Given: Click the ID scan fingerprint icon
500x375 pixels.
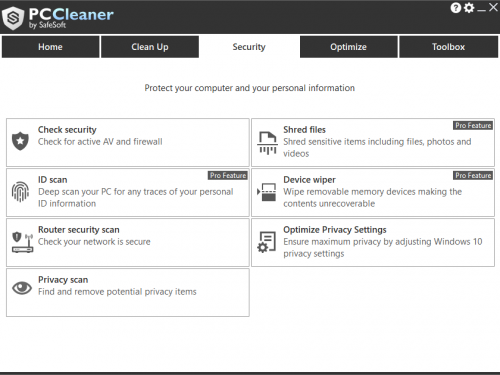Looking at the screenshot, I should coord(20,192).
